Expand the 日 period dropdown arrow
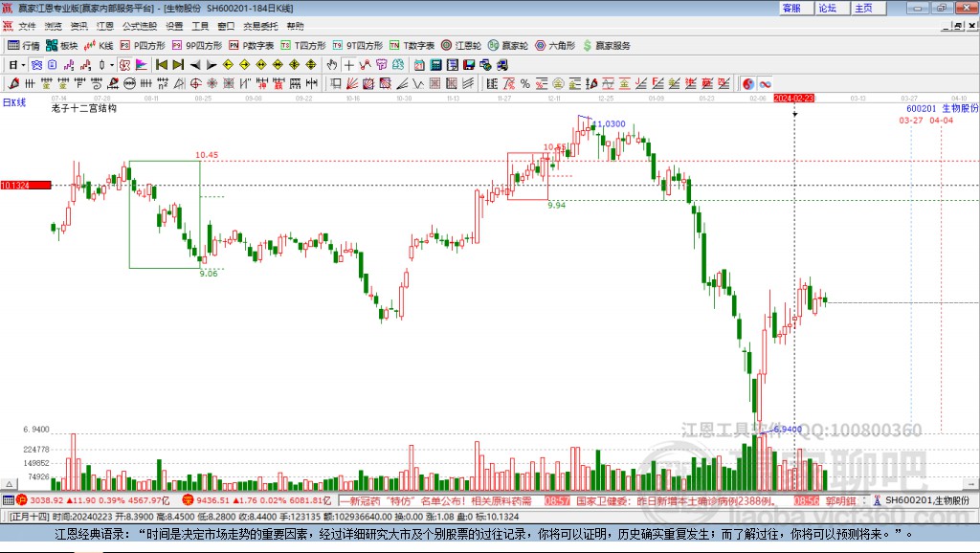This screenshot has height=553, width=980. click(x=23, y=65)
